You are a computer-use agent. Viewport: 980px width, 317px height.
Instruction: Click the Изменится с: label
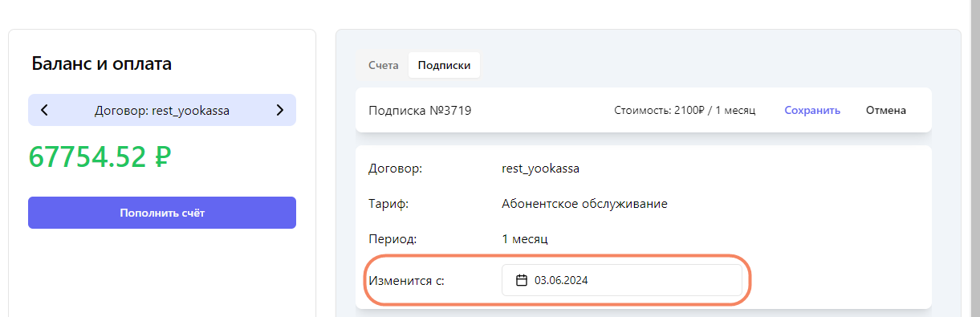pos(406,281)
